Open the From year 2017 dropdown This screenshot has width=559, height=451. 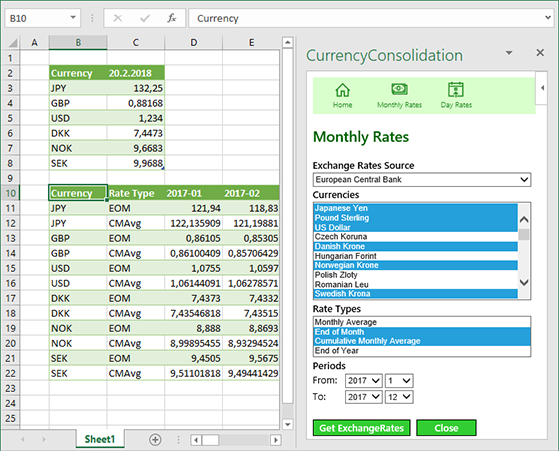[x=364, y=381]
